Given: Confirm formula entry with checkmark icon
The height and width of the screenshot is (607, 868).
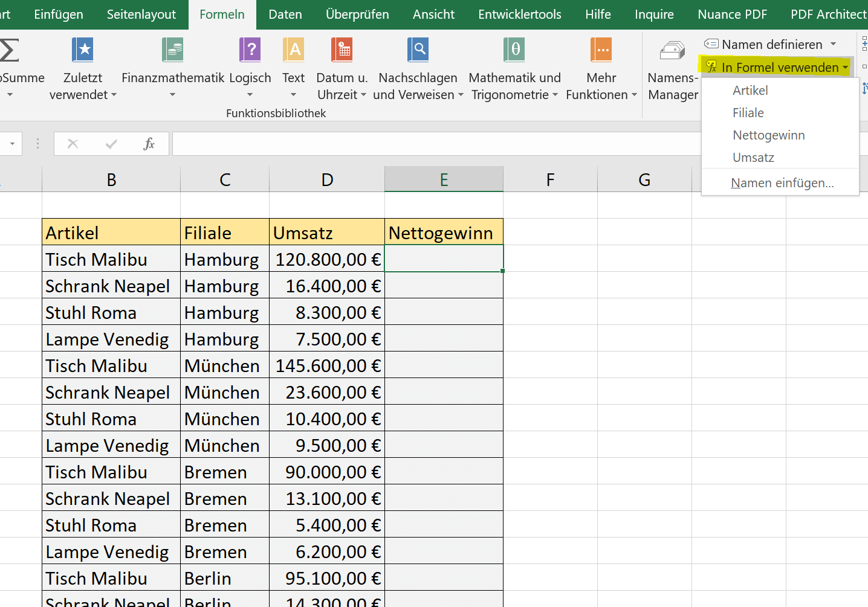Looking at the screenshot, I should (x=111, y=144).
